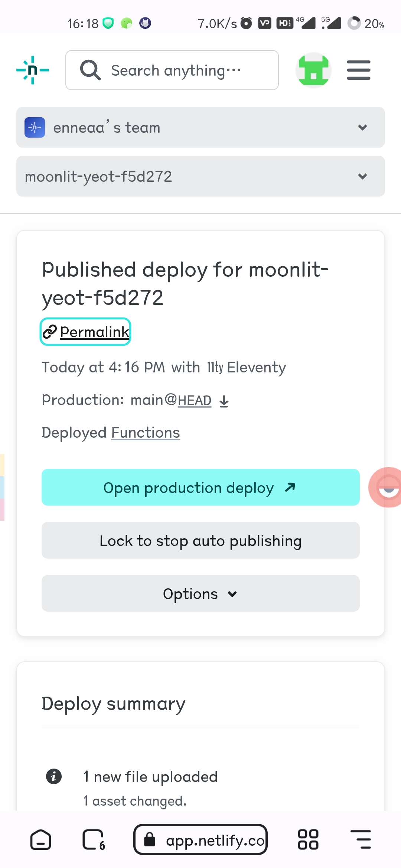This screenshot has height=868, width=401.
Task: Open the browser tabs switcher
Action: [94, 840]
